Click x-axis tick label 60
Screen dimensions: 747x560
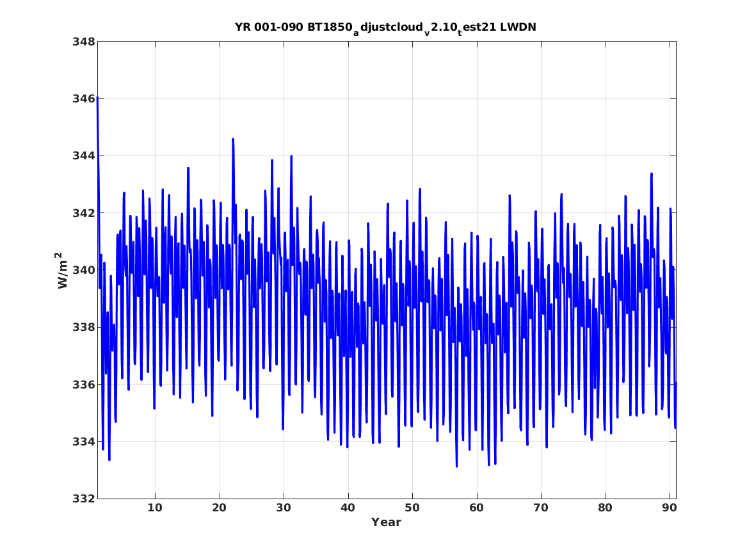476,508
